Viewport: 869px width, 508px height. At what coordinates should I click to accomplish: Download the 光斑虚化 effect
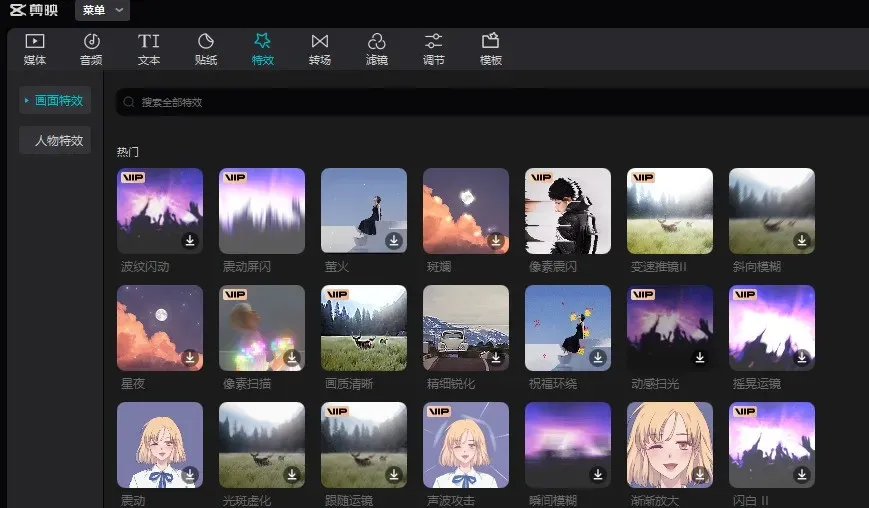[292, 475]
